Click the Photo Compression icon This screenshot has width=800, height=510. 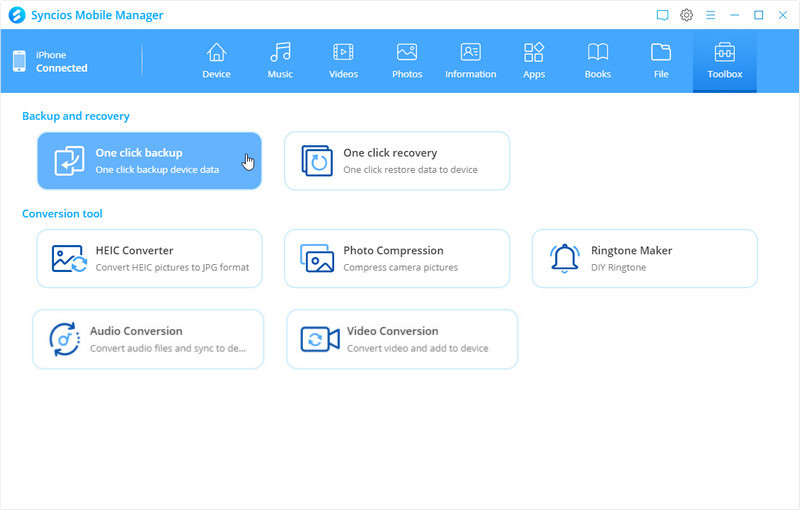(317, 259)
